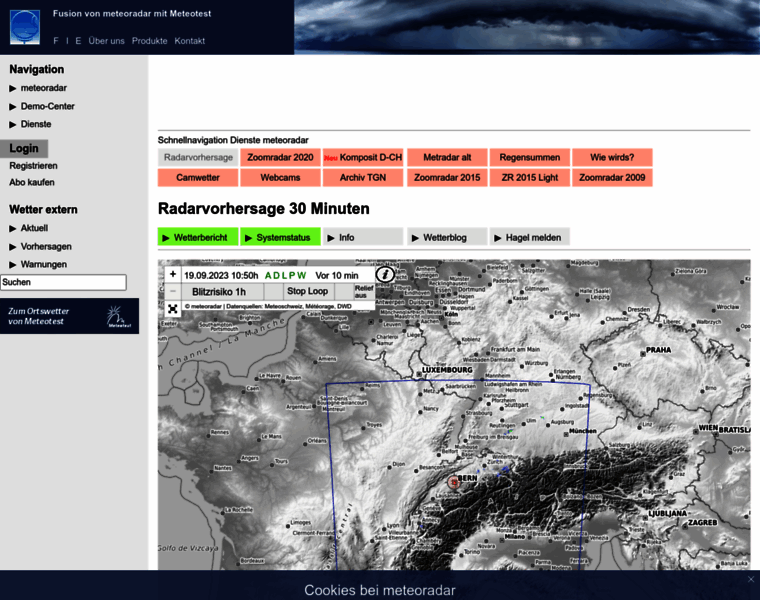The image size is (760, 600).
Task: Open Archiv TGN
Action: click(x=363, y=177)
